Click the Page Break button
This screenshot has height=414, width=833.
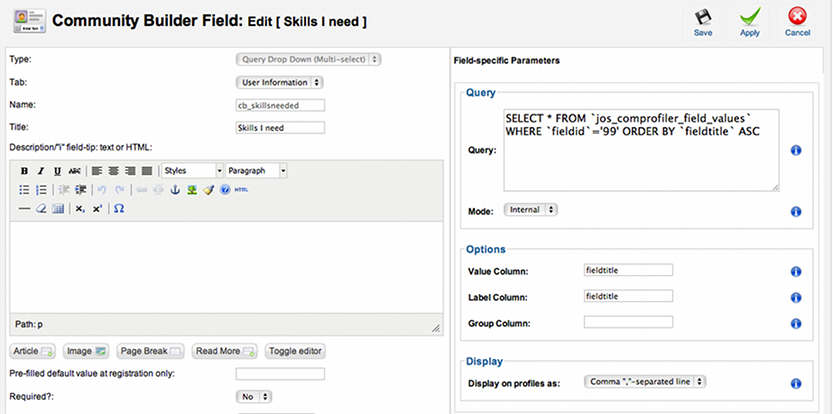150,351
